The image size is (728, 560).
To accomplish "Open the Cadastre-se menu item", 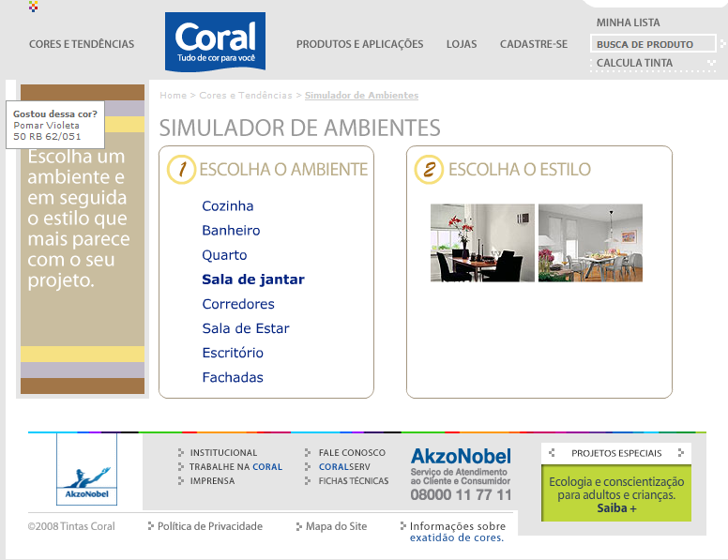I will point(534,44).
